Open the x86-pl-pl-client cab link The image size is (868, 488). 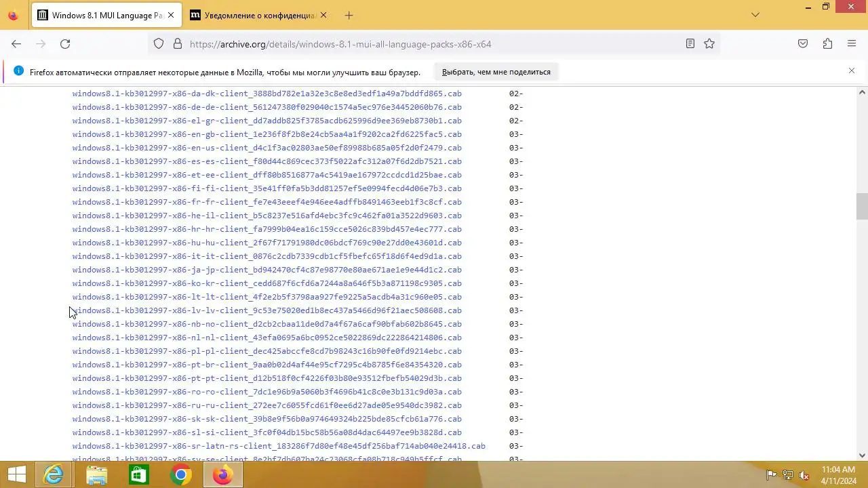click(x=267, y=351)
